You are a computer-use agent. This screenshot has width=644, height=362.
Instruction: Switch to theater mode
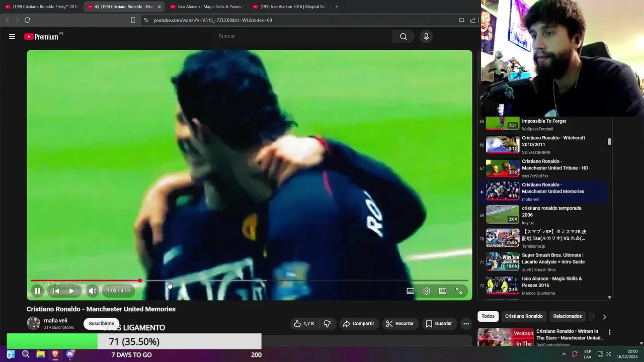click(443, 291)
